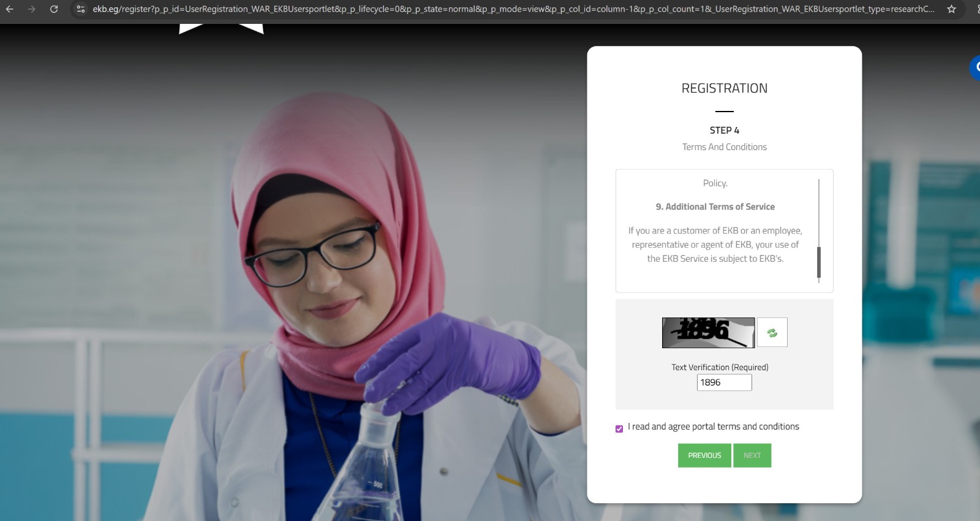Viewport: 980px width, 521px height.
Task: Click the '9. Additional Terms of Service' heading
Action: [715, 207]
